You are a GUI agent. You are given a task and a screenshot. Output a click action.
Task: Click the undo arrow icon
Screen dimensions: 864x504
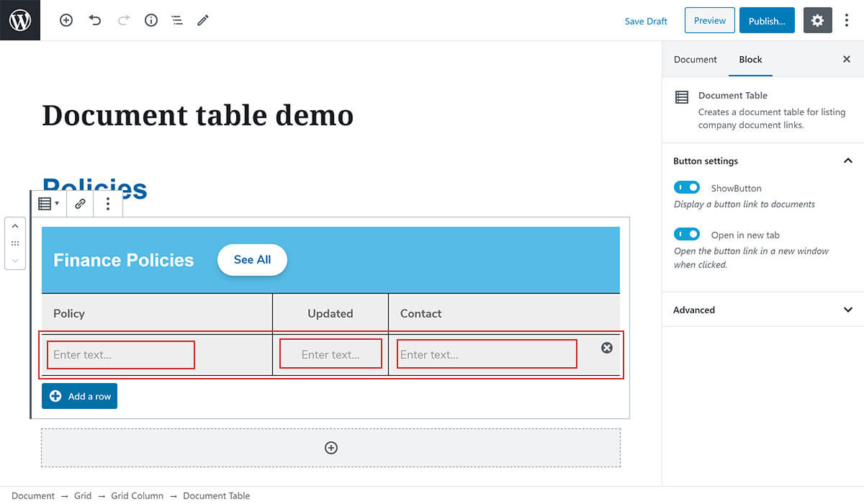coord(95,21)
